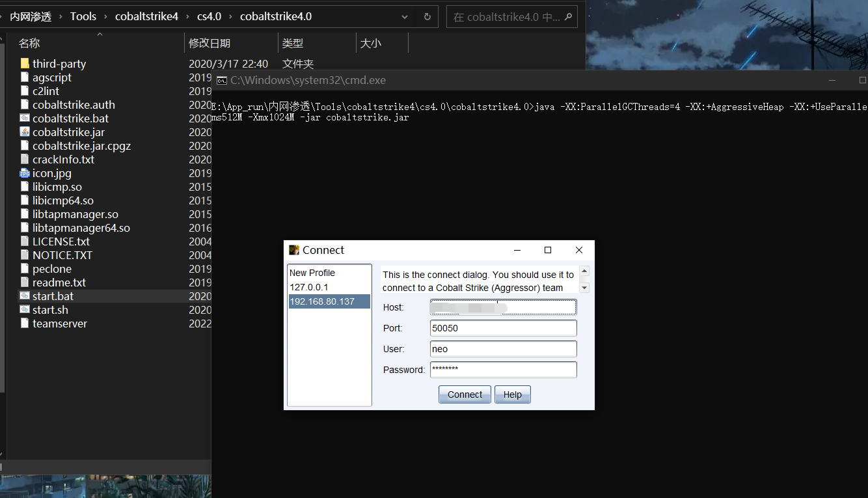Screen dimensions: 868x498
Task: Select the NOTICE.TXT file name
Action: [x=62, y=255]
